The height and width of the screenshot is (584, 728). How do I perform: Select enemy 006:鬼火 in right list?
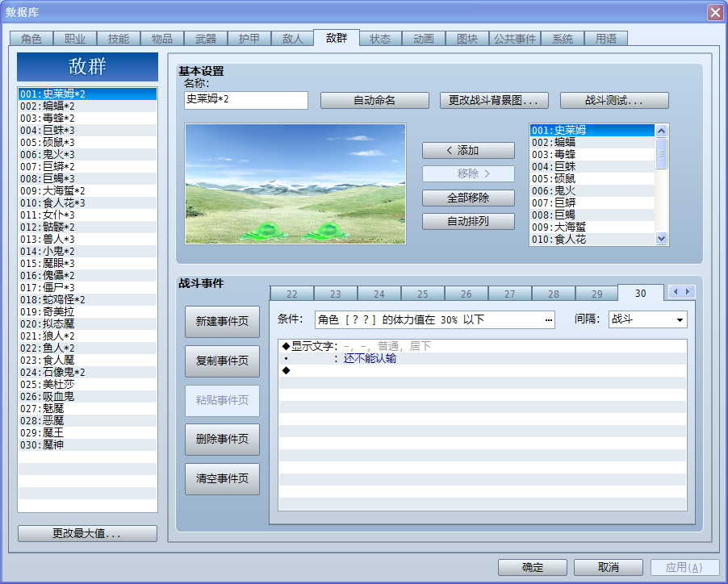(x=592, y=190)
